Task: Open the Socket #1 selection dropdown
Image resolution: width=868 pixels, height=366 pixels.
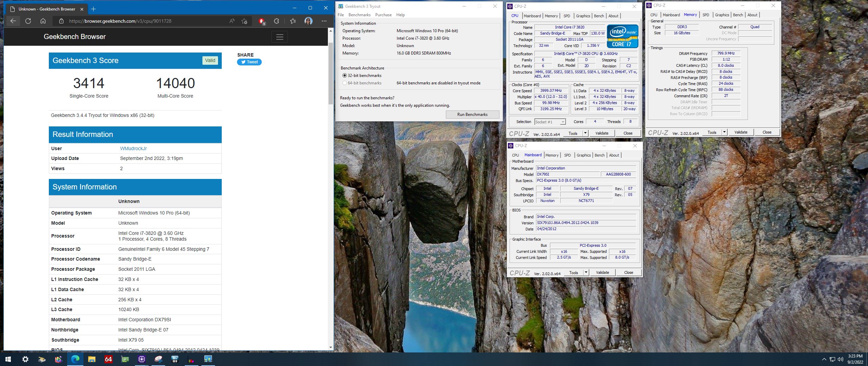Action: coord(550,122)
